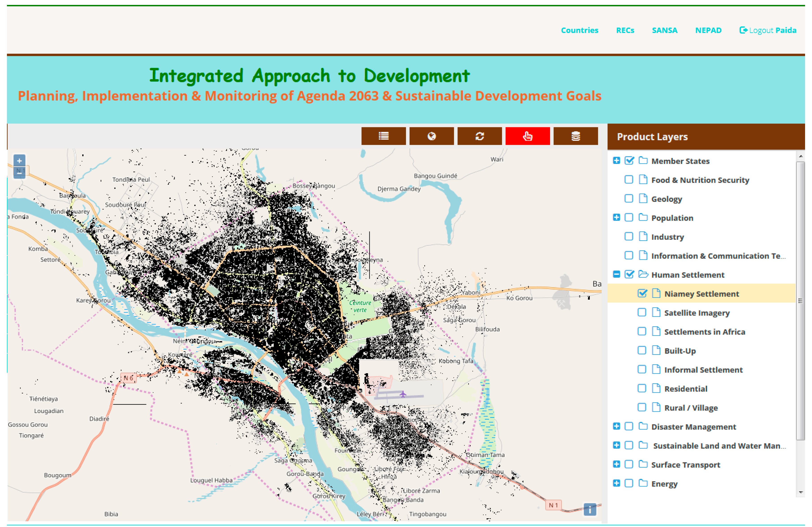Click the layers panel scroll down arrow

pyautogui.click(x=801, y=493)
